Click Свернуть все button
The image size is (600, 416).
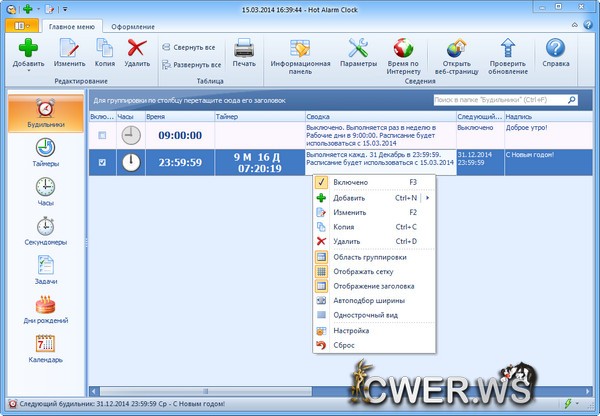tap(194, 47)
